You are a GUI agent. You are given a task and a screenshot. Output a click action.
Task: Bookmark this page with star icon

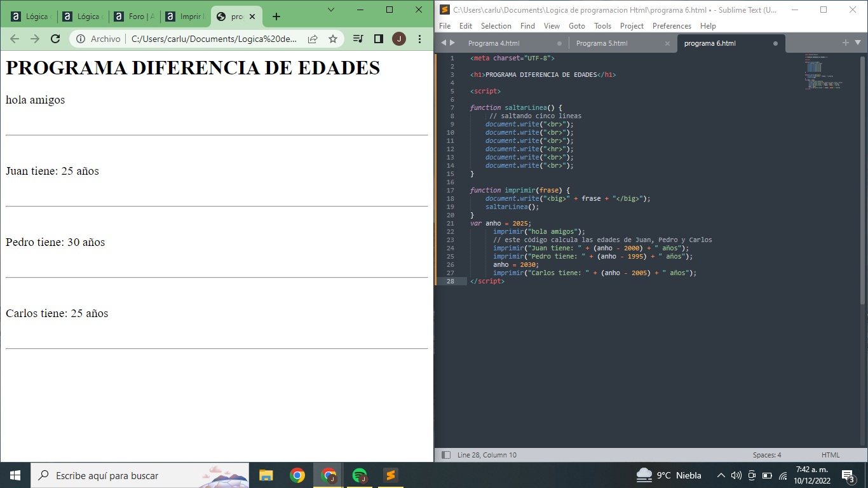pyautogui.click(x=333, y=39)
